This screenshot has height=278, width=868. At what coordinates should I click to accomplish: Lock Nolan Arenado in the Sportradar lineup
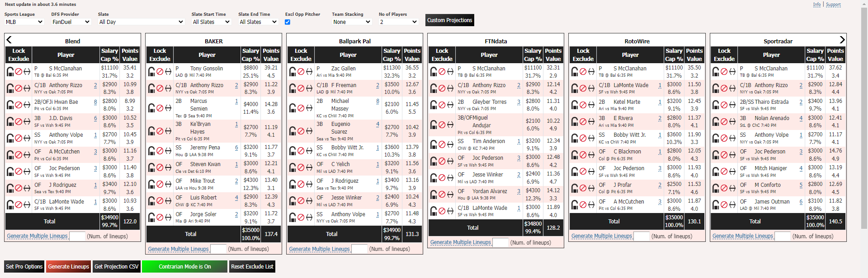click(715, 121)
